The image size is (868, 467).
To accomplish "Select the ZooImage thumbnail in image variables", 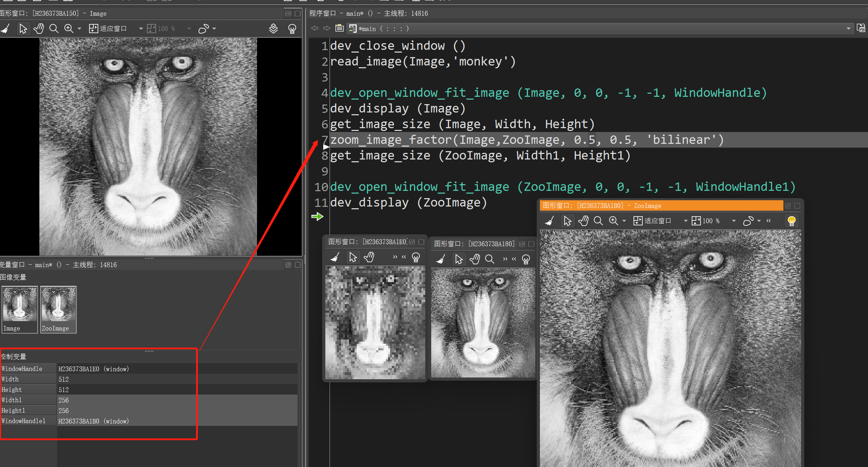I will click(x=58, y=309).
